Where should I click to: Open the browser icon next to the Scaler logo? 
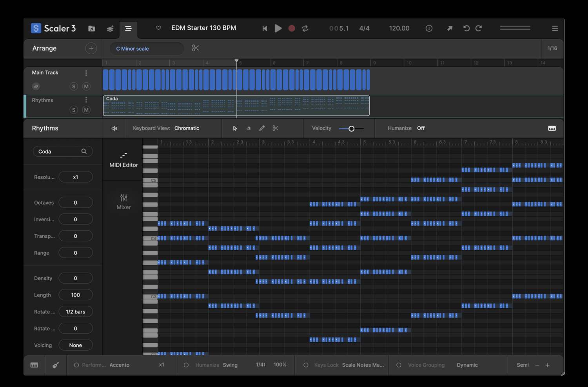(x=91, y=28)
